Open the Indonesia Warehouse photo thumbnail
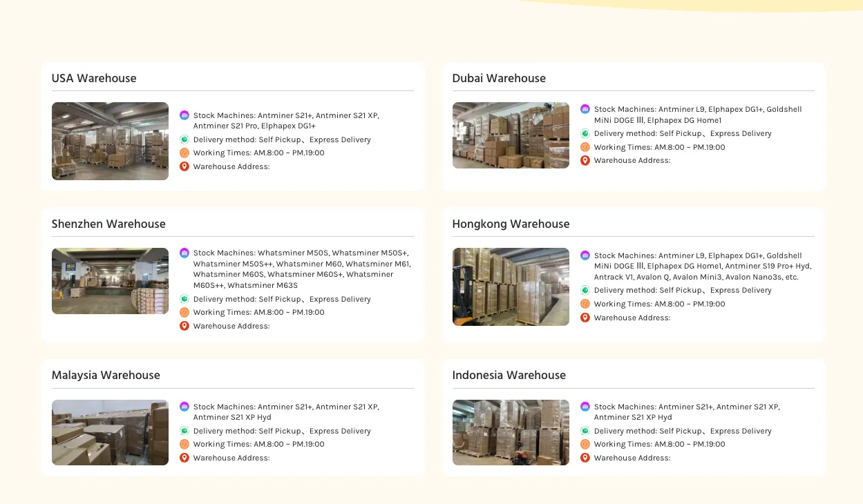863x504 pixels. click(511, 432)
